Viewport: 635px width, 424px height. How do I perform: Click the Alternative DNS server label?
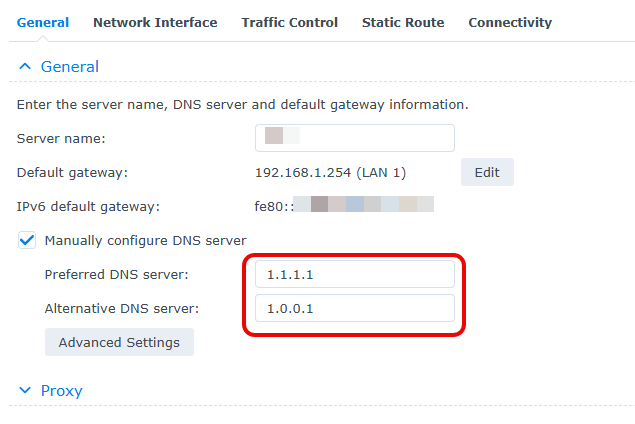click(x=121, y=308)
